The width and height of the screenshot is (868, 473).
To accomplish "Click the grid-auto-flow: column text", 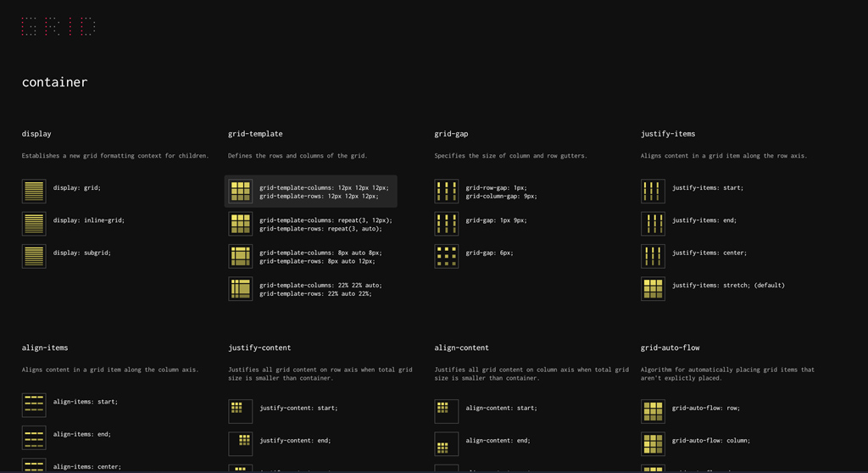I will 710,441.
